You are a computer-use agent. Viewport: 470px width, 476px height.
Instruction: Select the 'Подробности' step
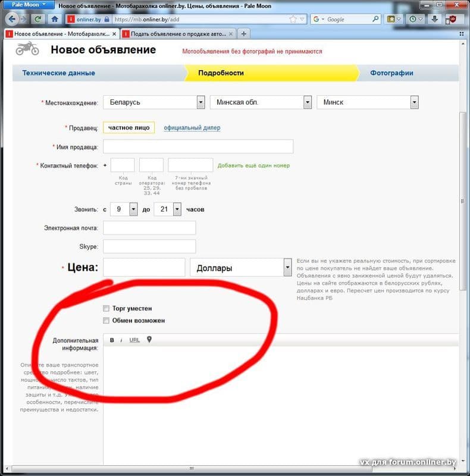pos(221,73)
